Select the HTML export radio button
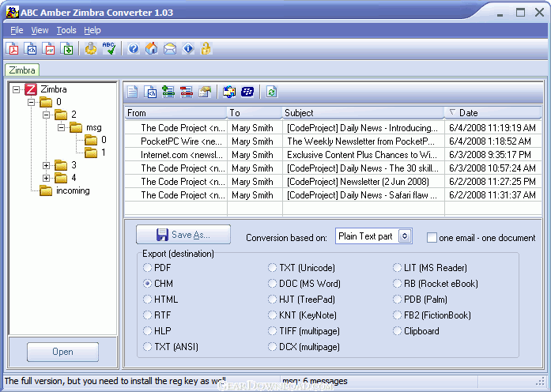Screen dimensions: 551x392 pos(147,300)
